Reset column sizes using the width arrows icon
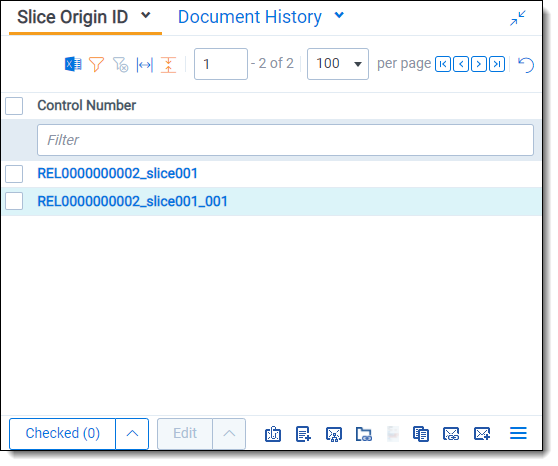This screenshot has width=558, height=466. (x=144, y=65)
